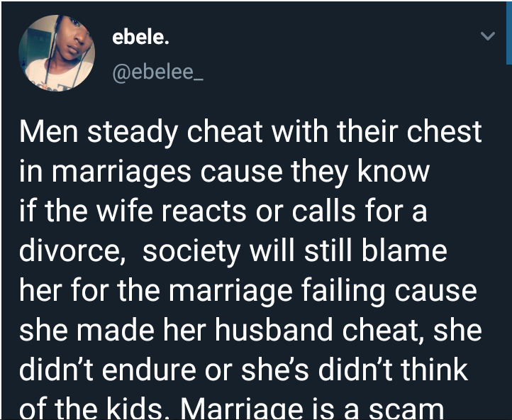This screenshot has width=512, height=420.
Task: Click the word 'Men' at the tweet start
Action: pos(49,132)
